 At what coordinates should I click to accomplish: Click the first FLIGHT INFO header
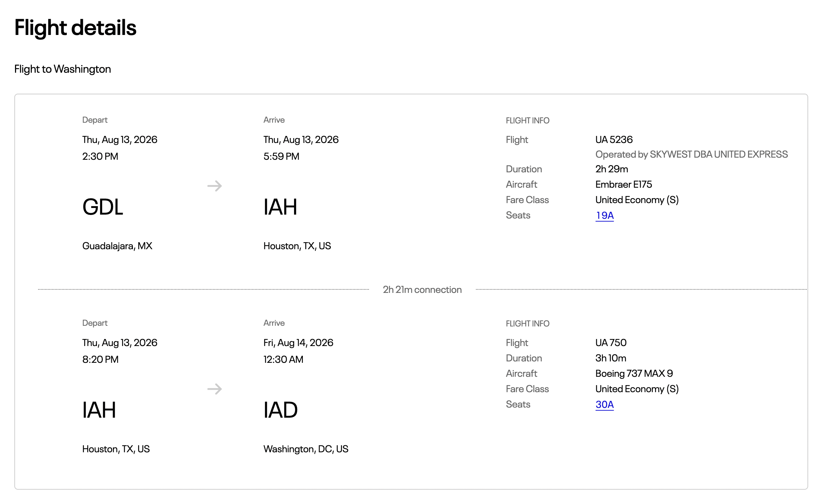click(528, 121)
